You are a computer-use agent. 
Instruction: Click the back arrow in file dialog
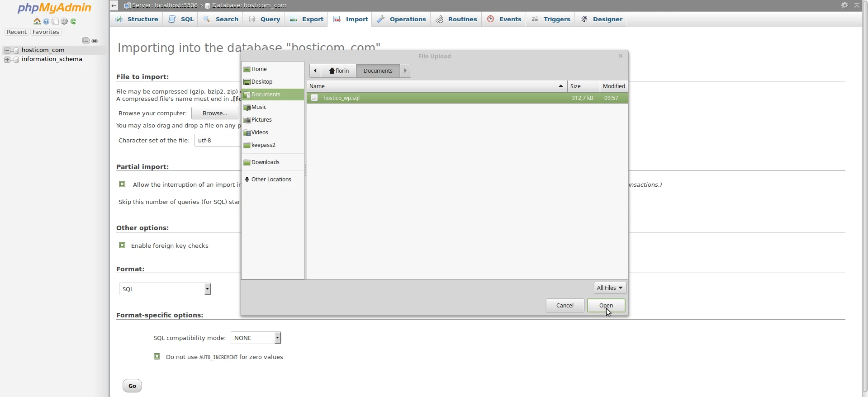(x=315, y=71)
